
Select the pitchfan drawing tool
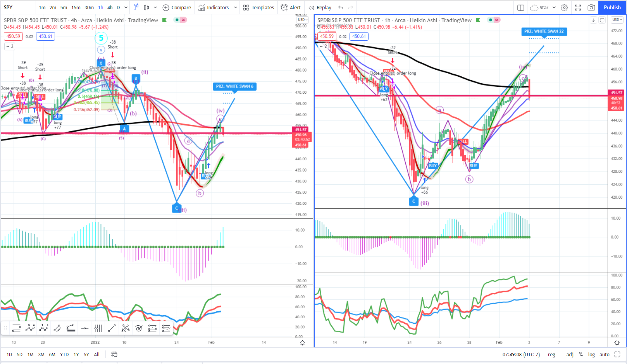click(x=71, y=328)
